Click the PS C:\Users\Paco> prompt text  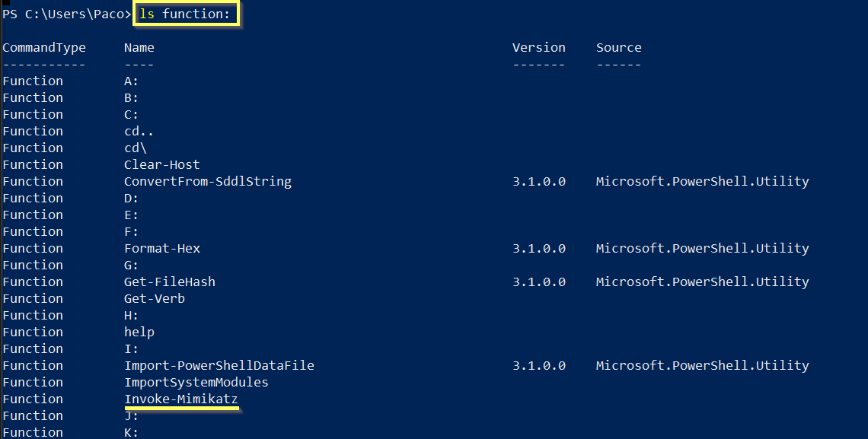65,14
